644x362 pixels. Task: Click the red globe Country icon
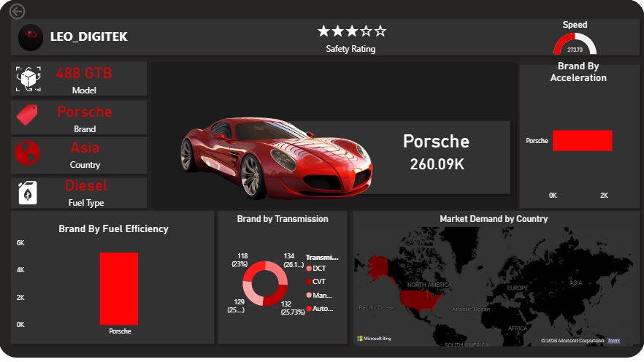point(28,153)
